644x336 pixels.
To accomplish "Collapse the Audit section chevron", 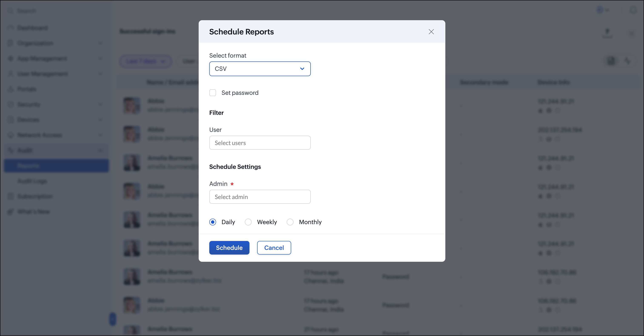I will click(x=101, y=150).
